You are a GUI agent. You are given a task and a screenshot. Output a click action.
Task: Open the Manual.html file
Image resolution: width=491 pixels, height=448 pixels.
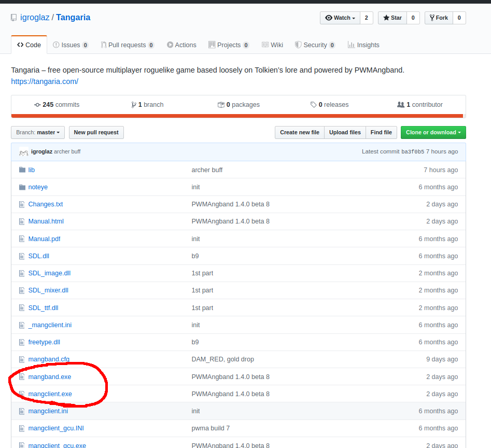tap(46, 221)
